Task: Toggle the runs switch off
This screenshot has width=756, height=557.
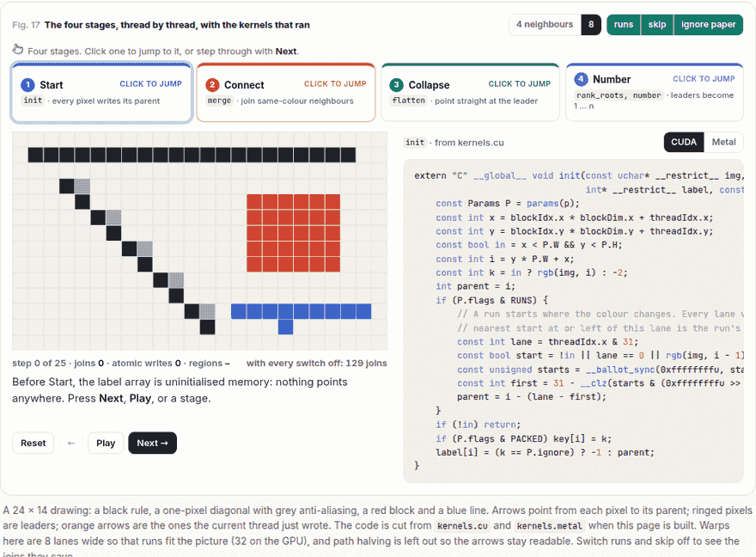Action: 624,25
